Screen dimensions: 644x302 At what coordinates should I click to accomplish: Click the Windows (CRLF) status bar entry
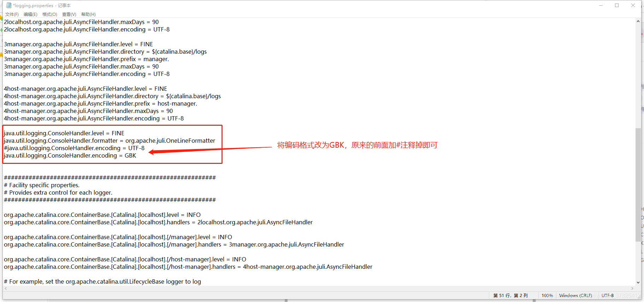click(x=575, y=296)
